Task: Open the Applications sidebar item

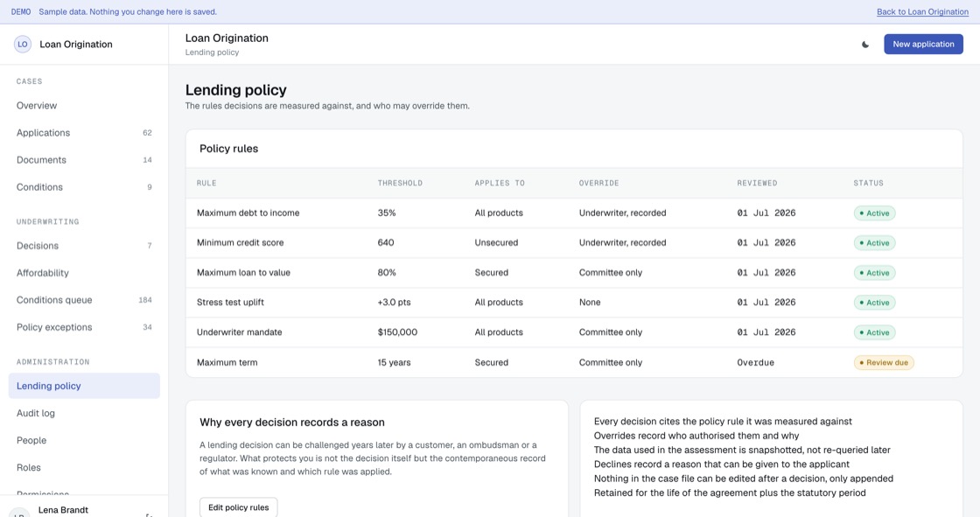Action: [84, 133]
